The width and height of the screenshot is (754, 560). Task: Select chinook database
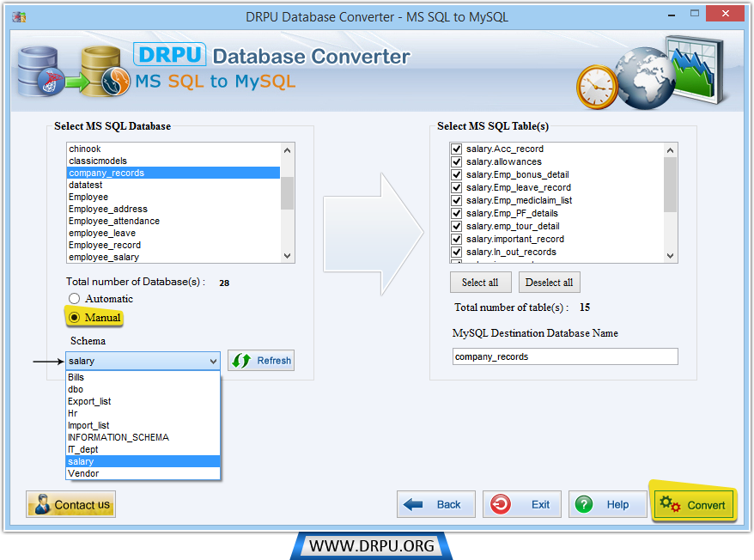pyautogui.click(x=173, y=149)
